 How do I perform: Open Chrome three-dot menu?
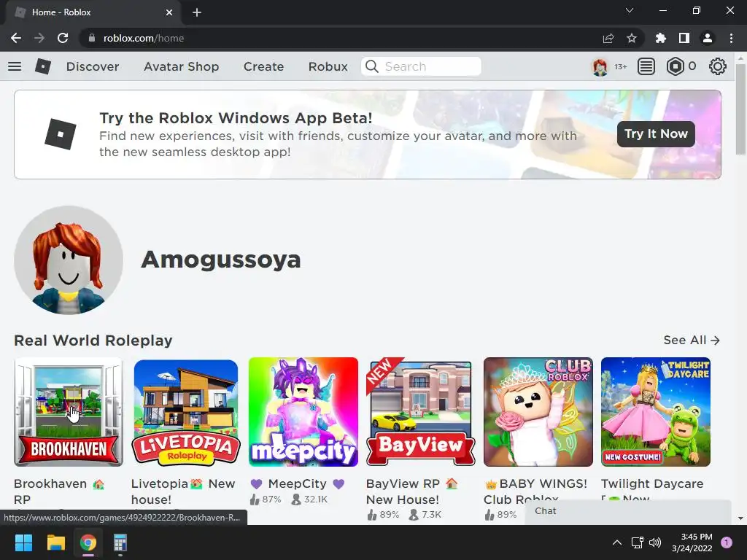731,38
